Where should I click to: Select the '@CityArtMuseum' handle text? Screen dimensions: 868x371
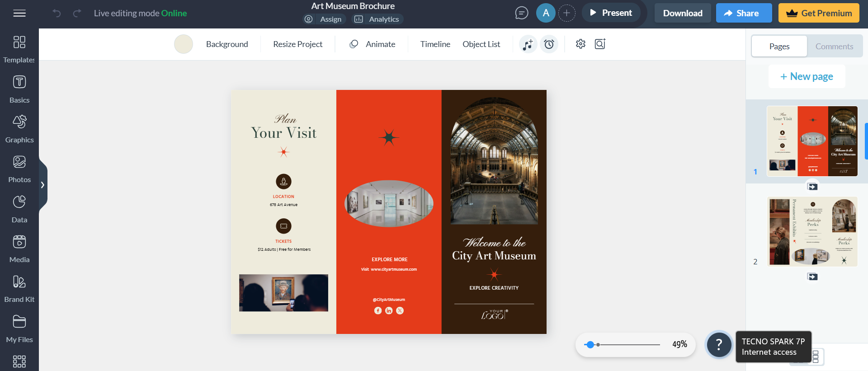click(389, 300)
